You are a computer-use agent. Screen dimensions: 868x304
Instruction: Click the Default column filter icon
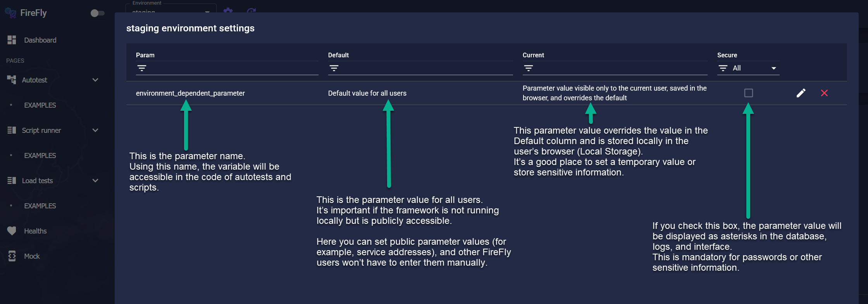coord(334,68)
